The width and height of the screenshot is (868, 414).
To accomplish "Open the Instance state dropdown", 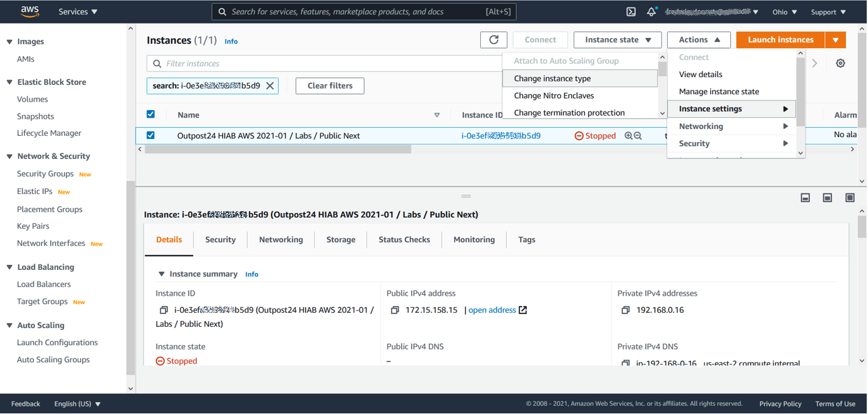I will coord(617,39).
